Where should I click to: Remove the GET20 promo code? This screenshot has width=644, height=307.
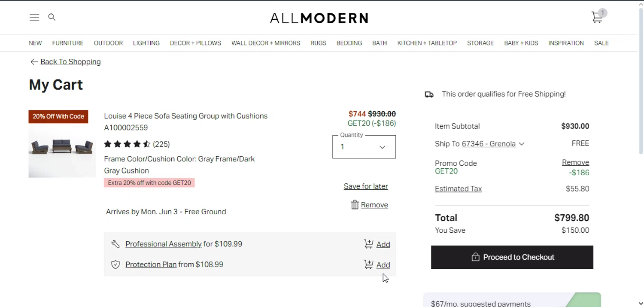click(x=575, y=162)
